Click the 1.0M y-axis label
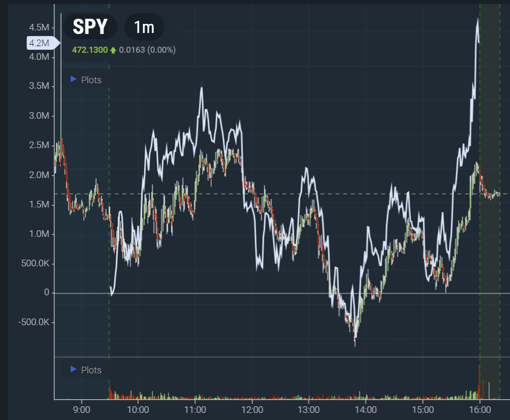The width and height of the screenshot is (510, 420). coord(39,234)
